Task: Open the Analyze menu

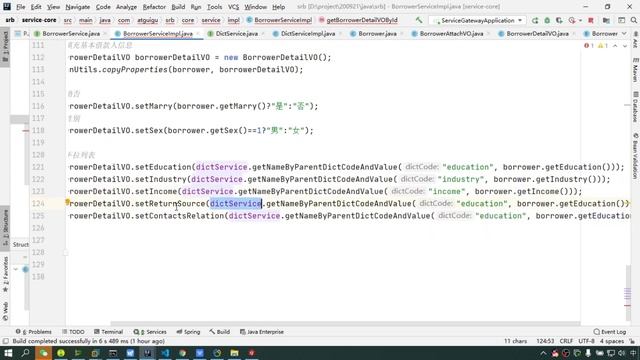Action: [126, 7]
